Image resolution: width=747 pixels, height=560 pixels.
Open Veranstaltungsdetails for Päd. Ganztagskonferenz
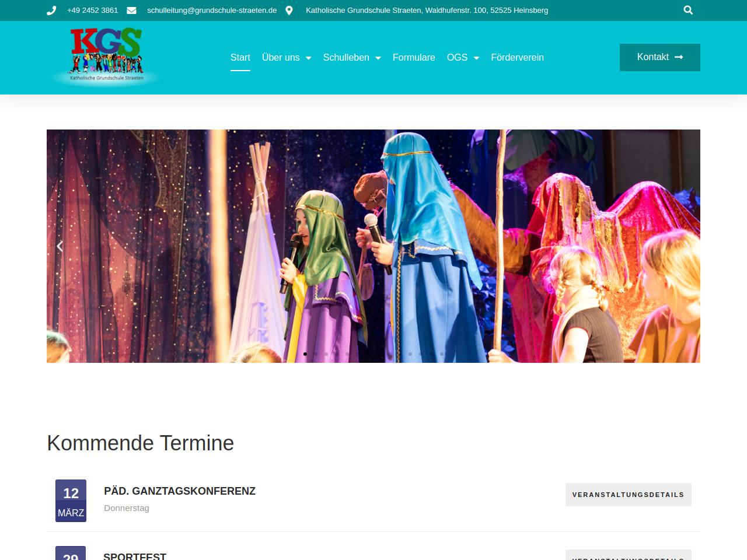tap(628, 495)
